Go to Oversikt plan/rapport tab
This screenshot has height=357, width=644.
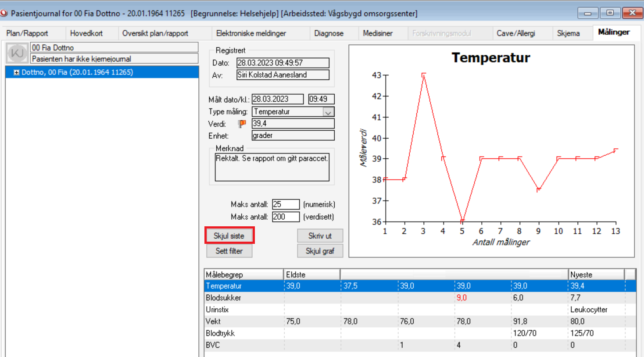coord(155,33)
